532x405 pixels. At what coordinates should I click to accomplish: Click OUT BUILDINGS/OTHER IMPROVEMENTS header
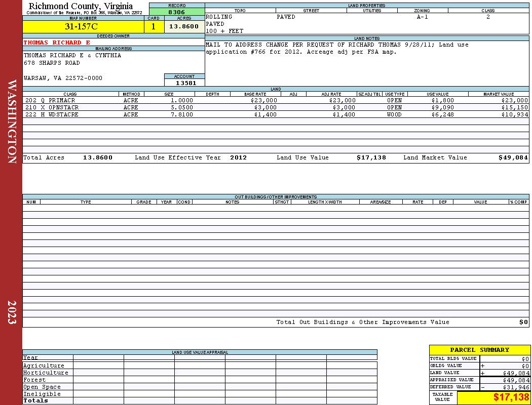coord(276,196)
